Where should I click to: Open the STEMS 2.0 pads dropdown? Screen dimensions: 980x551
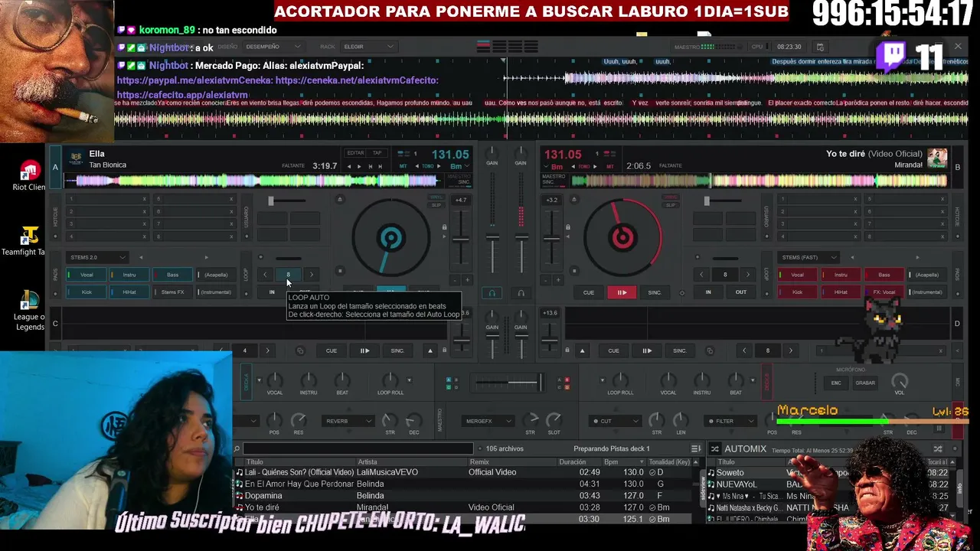click(x=97, y=257)
